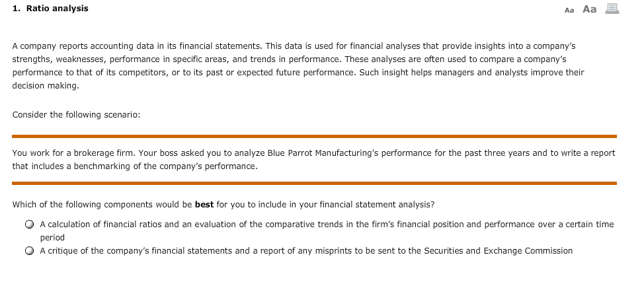Open the print view via printer icon

612,9
